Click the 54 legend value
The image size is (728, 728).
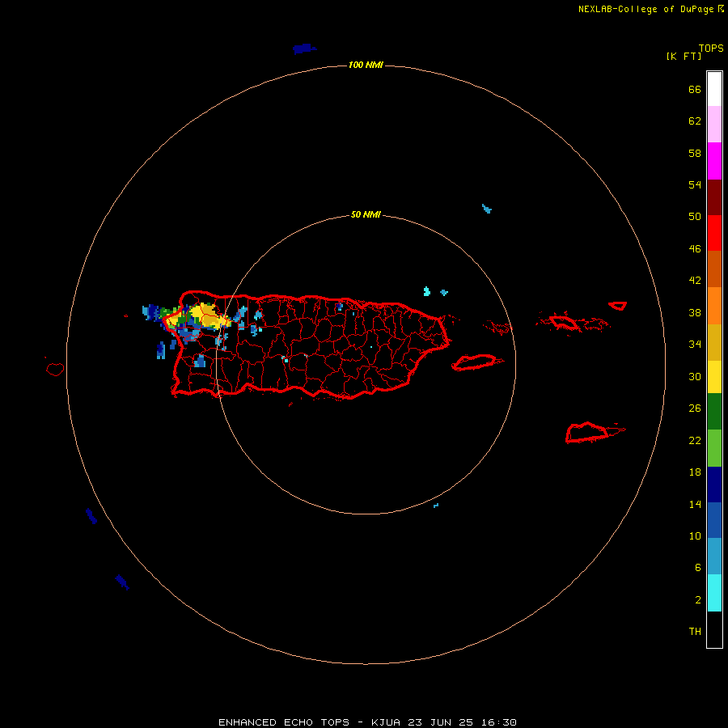click(695, 184)
